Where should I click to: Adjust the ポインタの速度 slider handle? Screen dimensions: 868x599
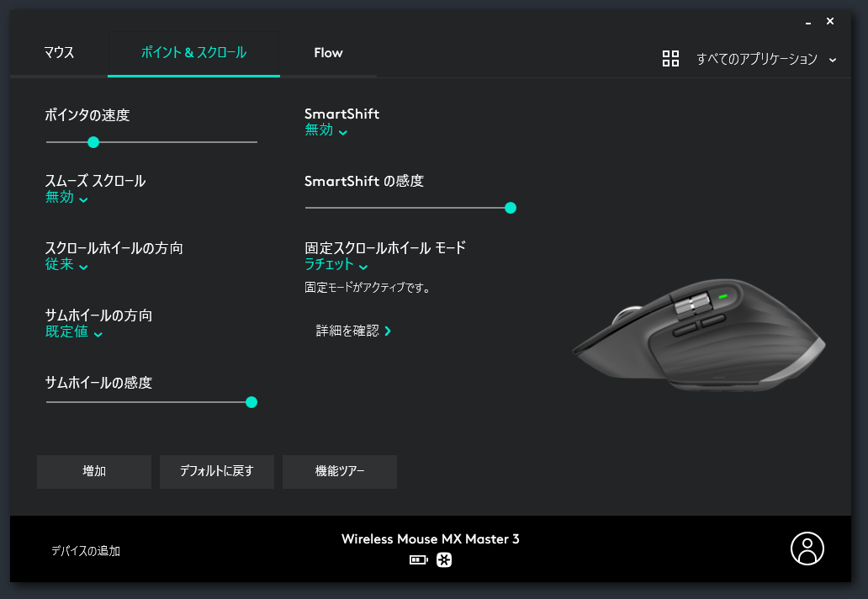[93, 142]
